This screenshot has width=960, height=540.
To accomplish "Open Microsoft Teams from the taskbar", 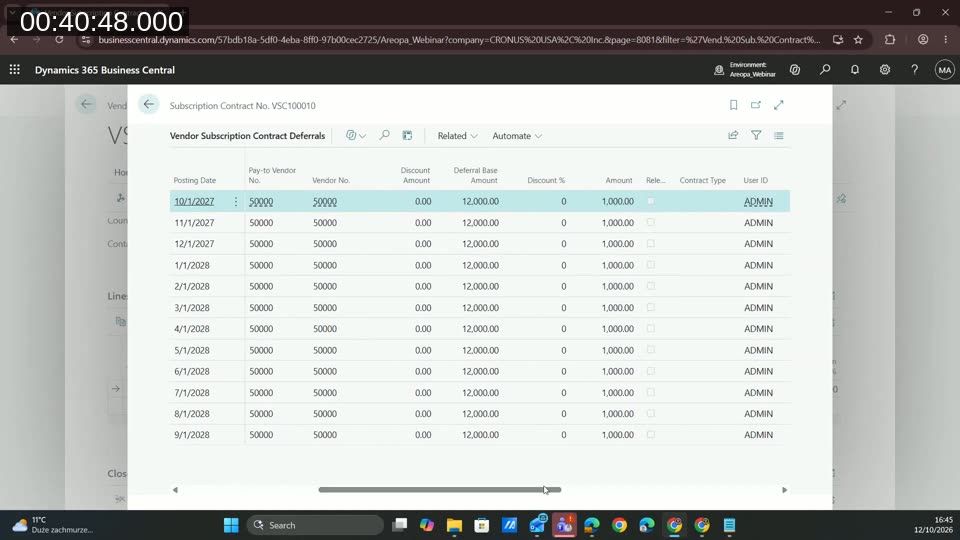I will coord(564,525).
